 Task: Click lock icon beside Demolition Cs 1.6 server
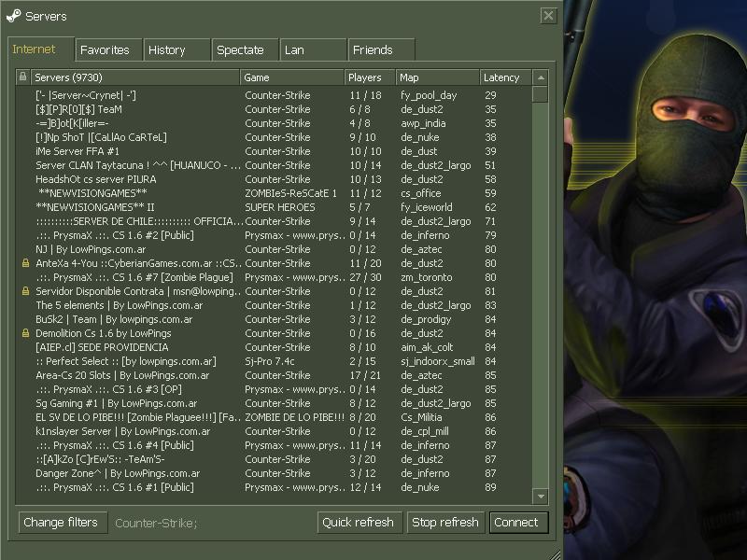26,333
